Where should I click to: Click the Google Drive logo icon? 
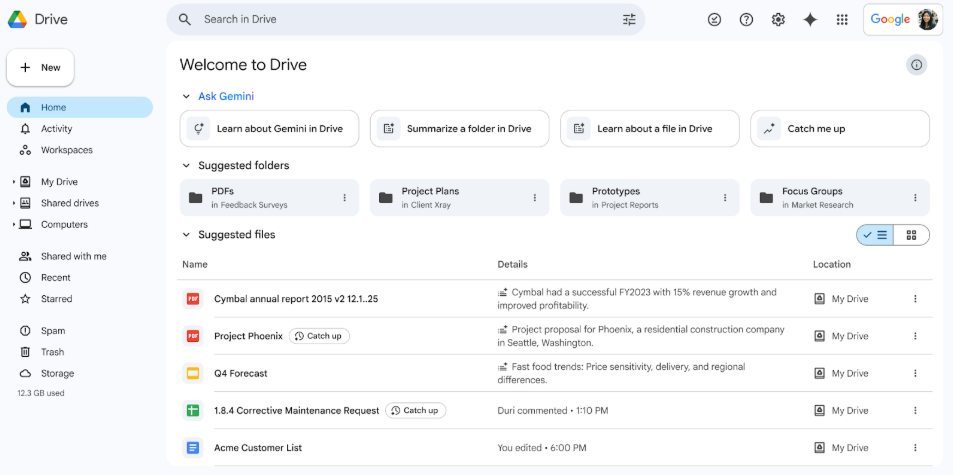tap(17, 19)
